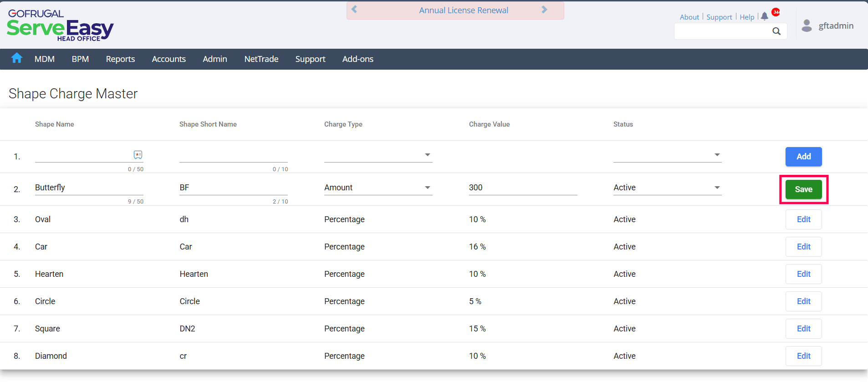Open the gftadmin user avatar
Screen dimensions: 868x382
[807, 25]
